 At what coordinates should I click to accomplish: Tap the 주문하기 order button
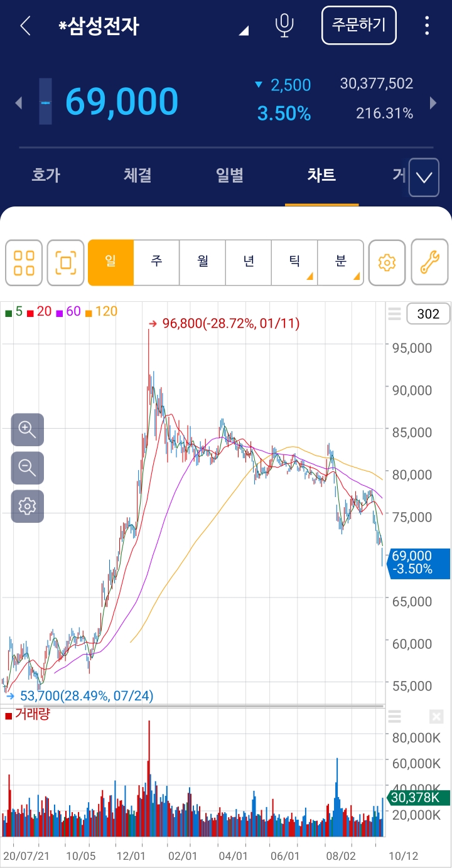coord(359,25)
